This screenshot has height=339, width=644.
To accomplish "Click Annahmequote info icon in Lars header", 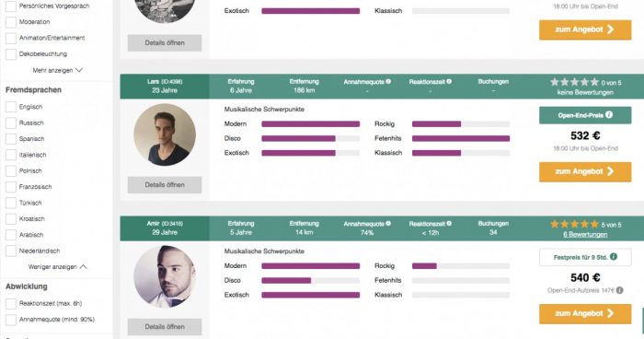I will (388, 81).
